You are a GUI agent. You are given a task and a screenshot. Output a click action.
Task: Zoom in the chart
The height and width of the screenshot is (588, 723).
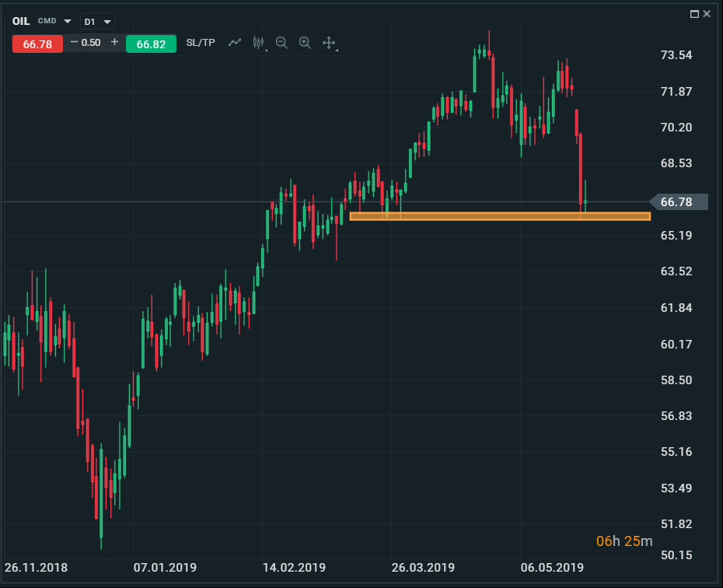305,43
